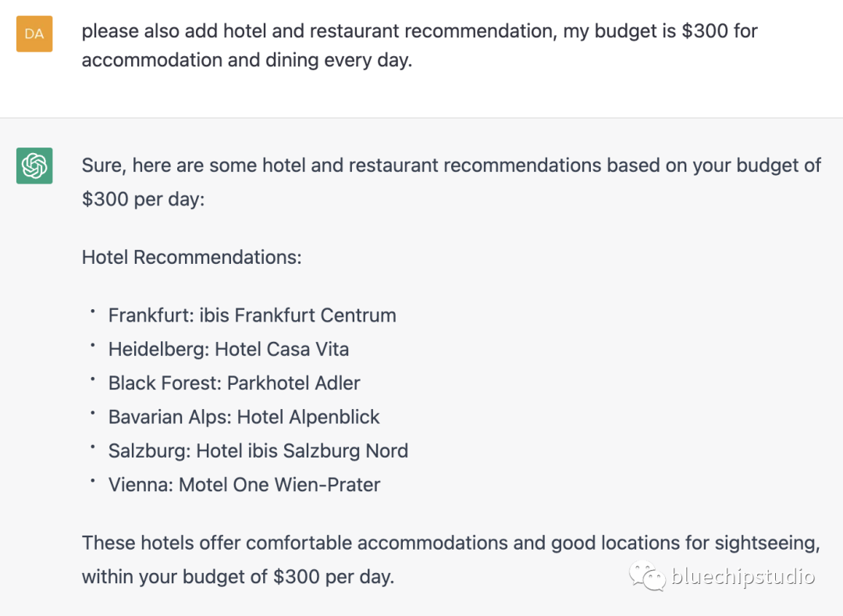Click the 'Motel One Wien-Prater' hotel name

[x=279, y=485]
